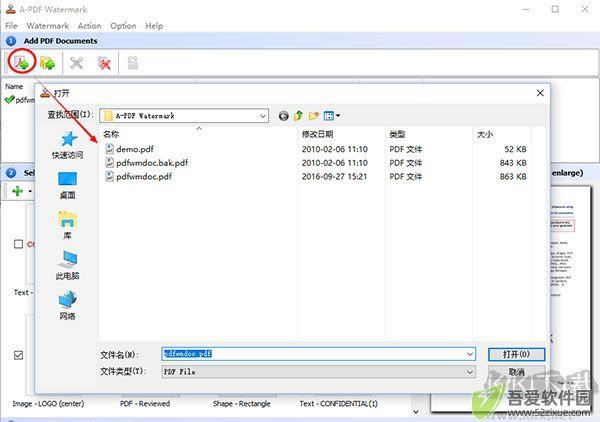
Task: Click the back navigation icon in dialog
Action: 284,116
